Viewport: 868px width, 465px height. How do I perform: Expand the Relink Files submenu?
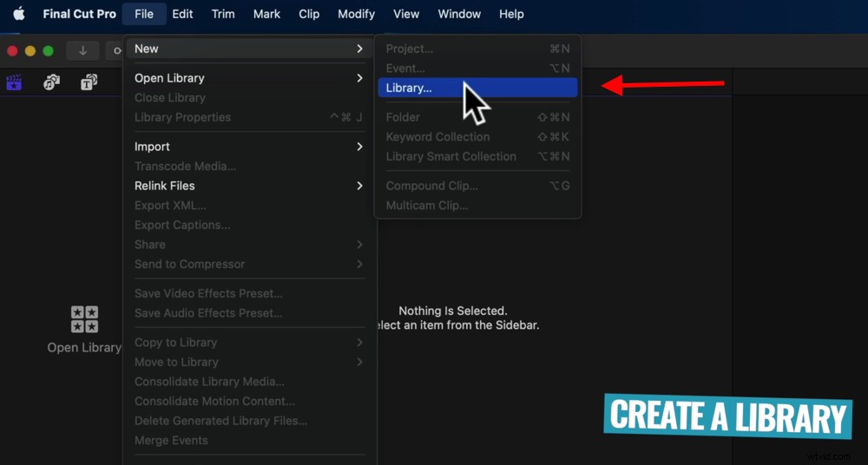tap(250, 186)
